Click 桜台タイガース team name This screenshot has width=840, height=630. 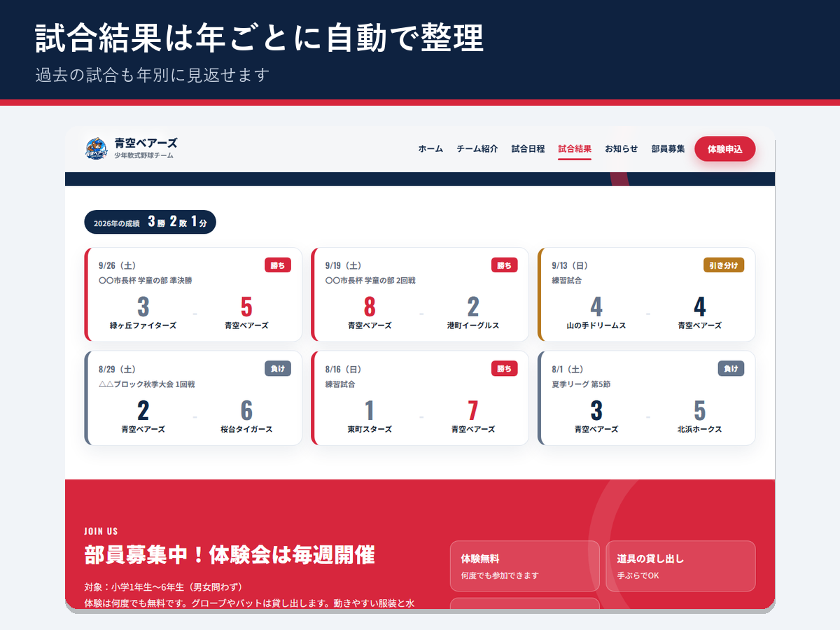pyautogui.click(x=246, y=429)
